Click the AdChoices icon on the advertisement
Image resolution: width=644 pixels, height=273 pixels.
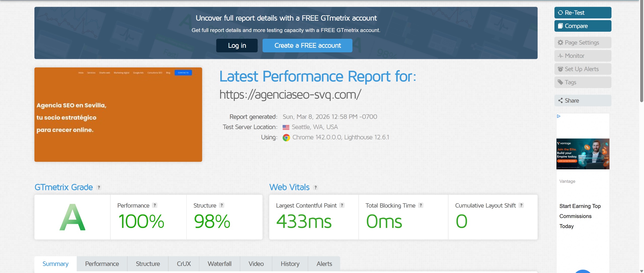559,116
